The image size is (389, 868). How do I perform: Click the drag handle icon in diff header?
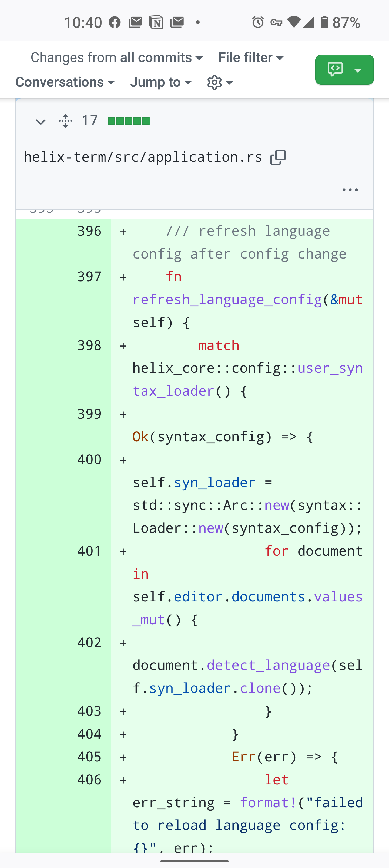65,121
